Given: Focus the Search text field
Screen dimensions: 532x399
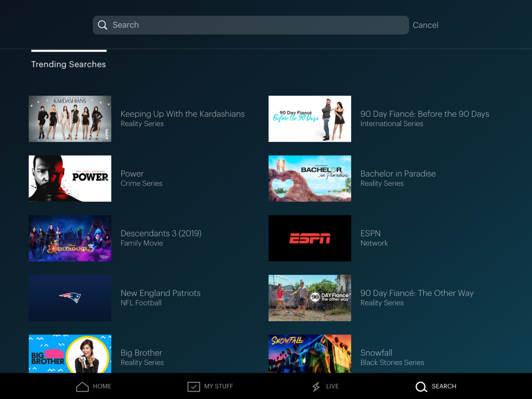Looking at the screenshot, I should 251,25.
